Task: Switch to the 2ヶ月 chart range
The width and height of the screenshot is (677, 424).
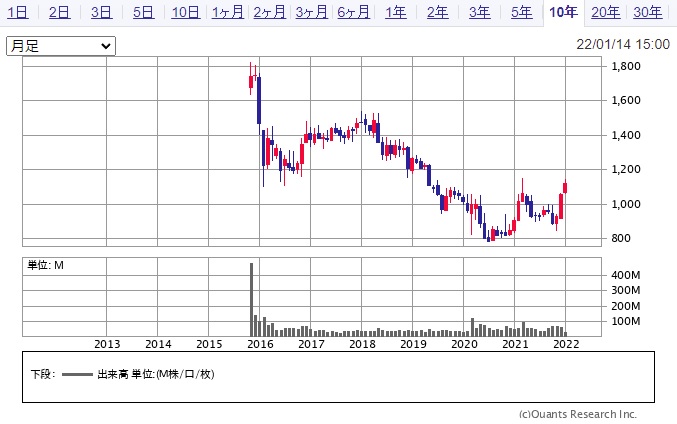Action: (x=269, y=12)
